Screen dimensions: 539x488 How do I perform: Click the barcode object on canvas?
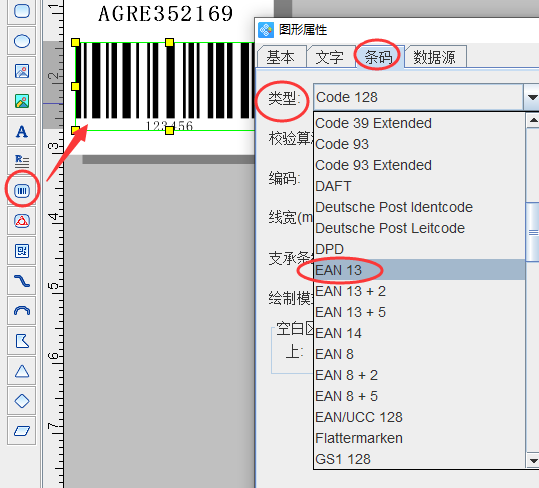(165, 86)
